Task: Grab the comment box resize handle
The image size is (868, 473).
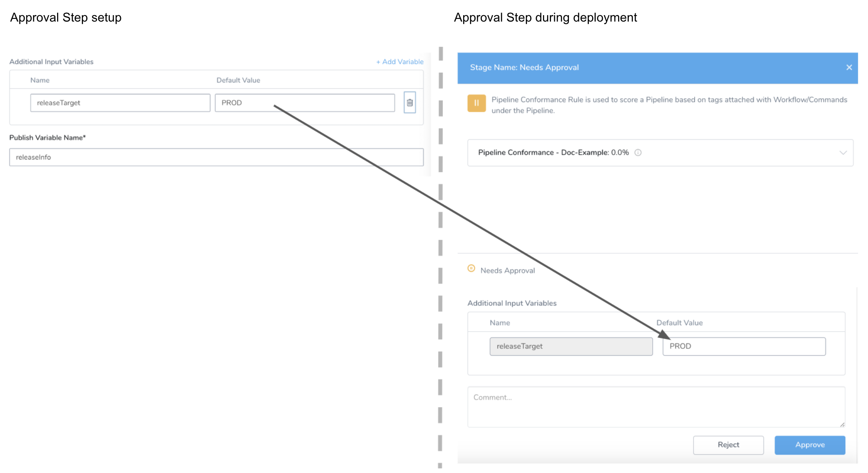Action: coord(842,425)
